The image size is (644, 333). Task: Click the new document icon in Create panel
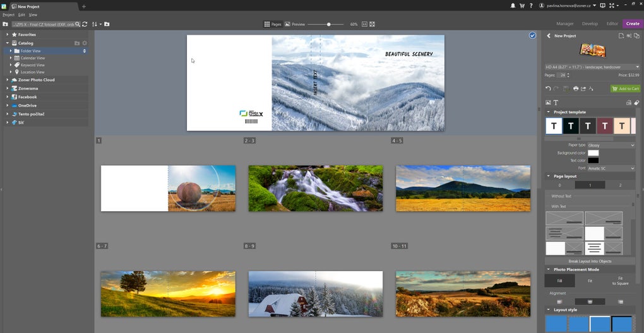[621, 36]
